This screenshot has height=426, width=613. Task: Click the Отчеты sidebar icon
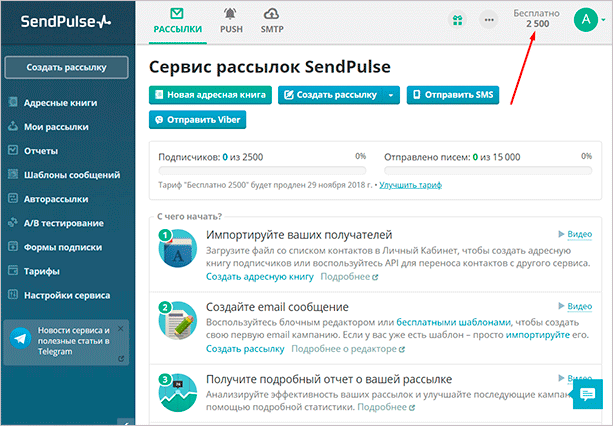coord(13,150)
